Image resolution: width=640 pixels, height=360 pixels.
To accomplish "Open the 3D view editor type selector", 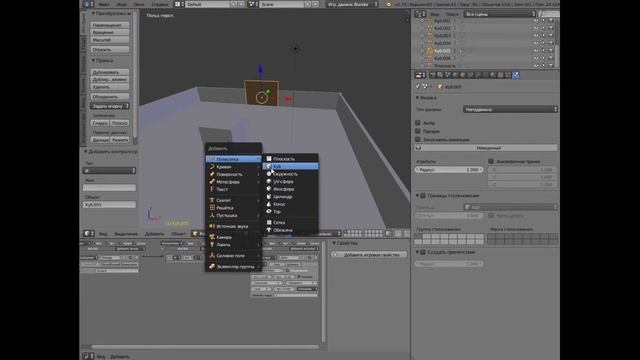I will (89, 233).
